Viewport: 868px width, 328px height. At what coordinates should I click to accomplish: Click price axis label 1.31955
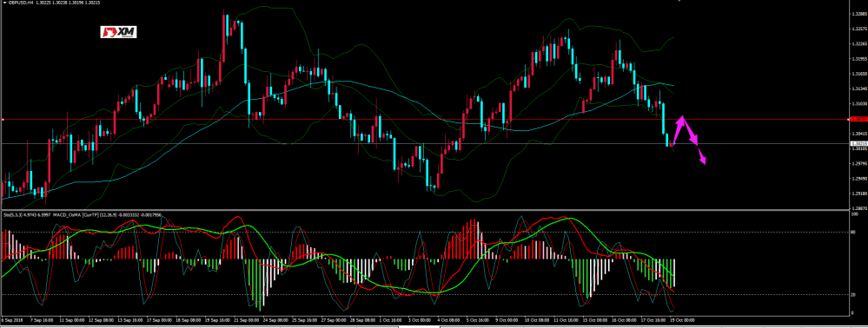[x=859, y=59]
